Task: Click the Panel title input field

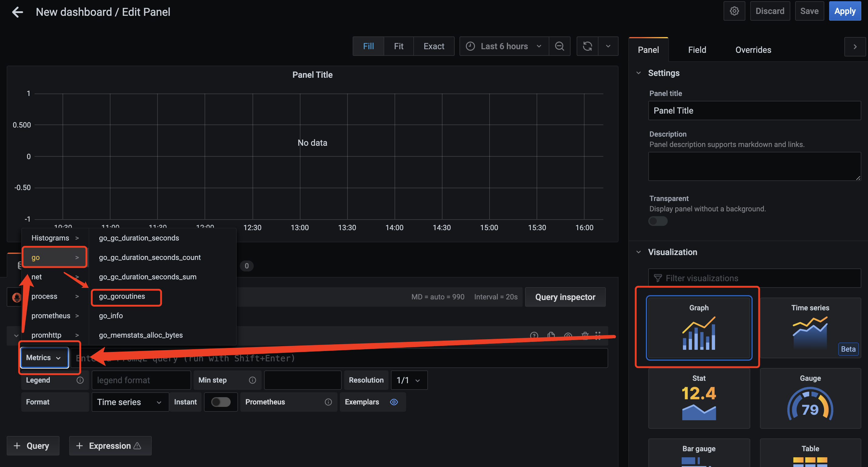Action: pos(754,111)
